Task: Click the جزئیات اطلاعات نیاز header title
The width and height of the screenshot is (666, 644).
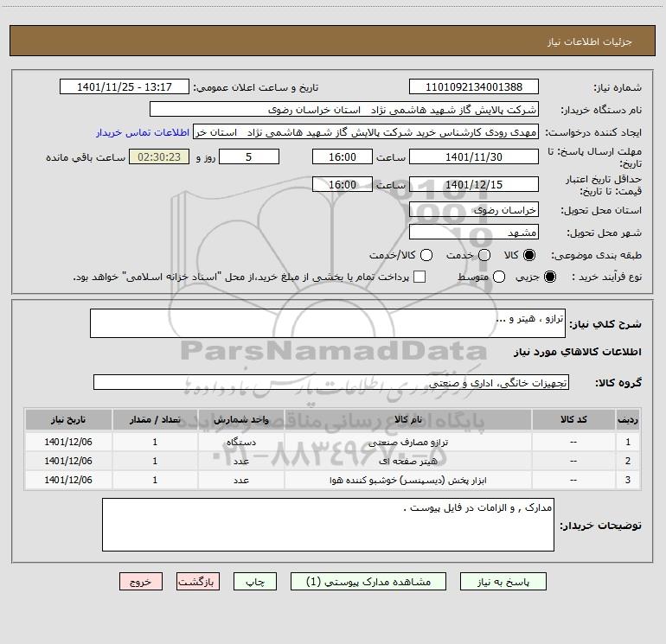Action: click(x=590, y=41)
